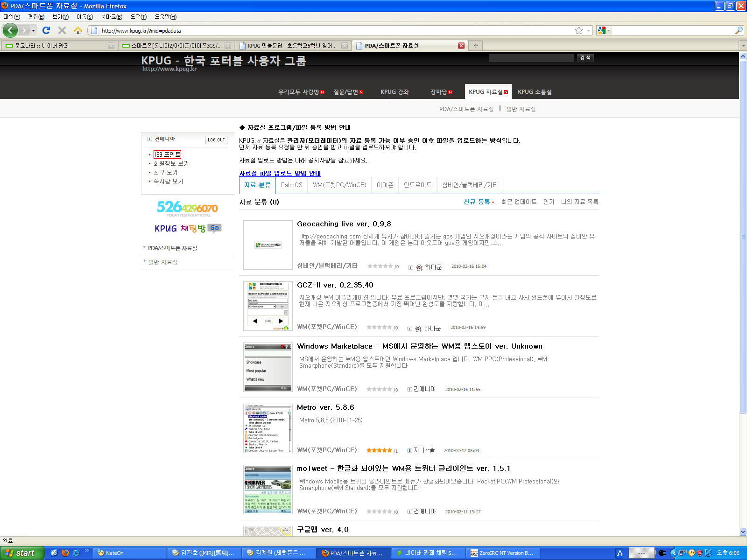Image resolution: width=747 pixels, height=560 pixels.
Task: Select 심비안/블랙베리/기타 category tab
Action: point(470,185)
